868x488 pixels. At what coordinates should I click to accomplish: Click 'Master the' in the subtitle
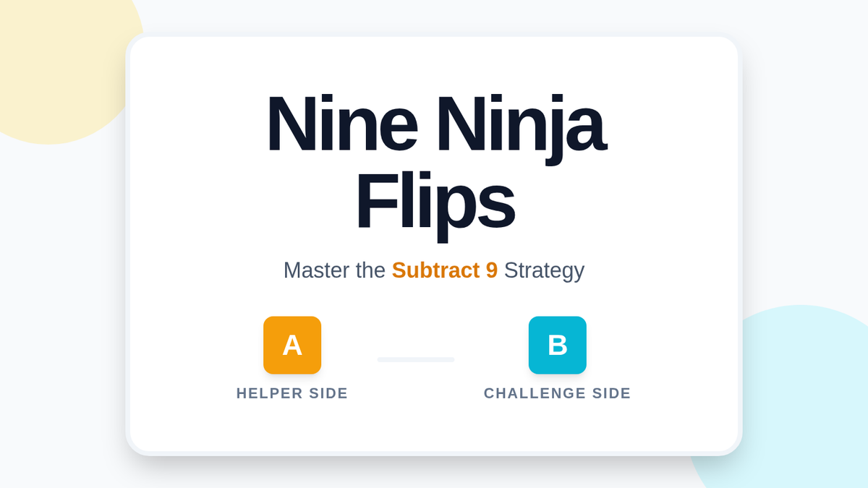pos(334,270)
